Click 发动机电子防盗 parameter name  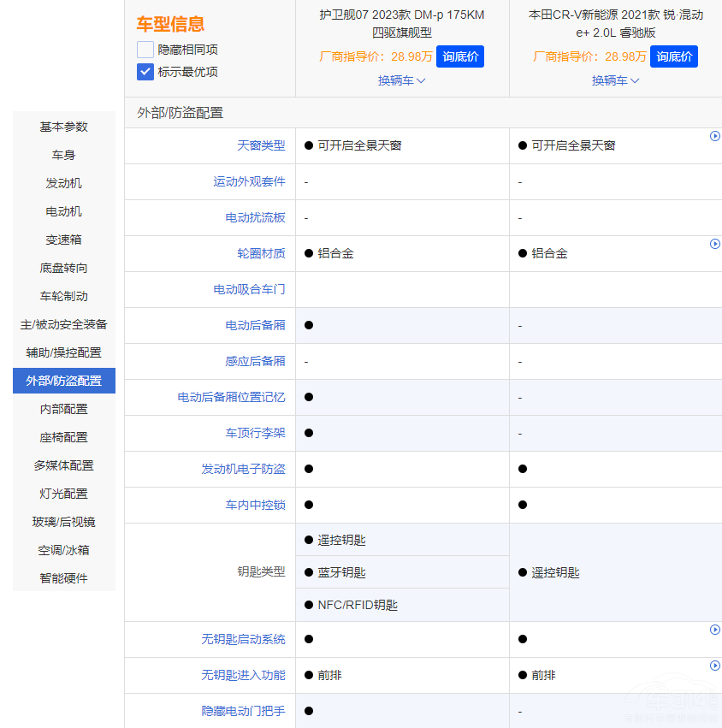click(243, 470)
